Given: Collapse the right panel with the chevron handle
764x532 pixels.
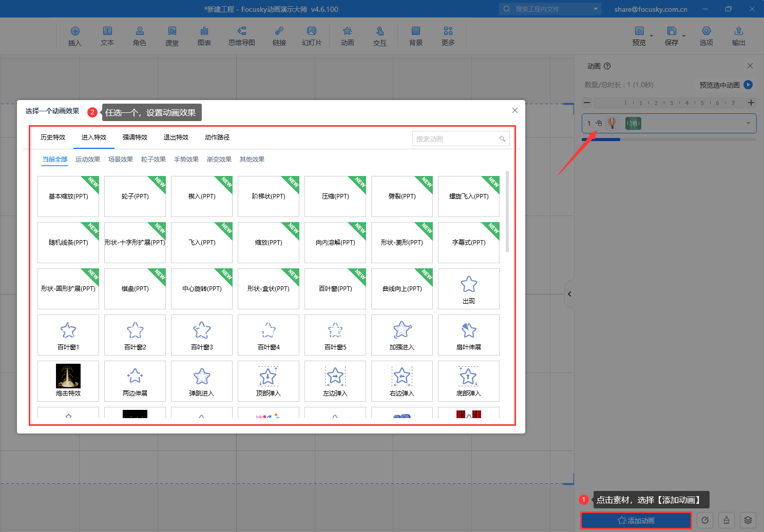Looking at the screenshot, I should click(x=569, y=294).
